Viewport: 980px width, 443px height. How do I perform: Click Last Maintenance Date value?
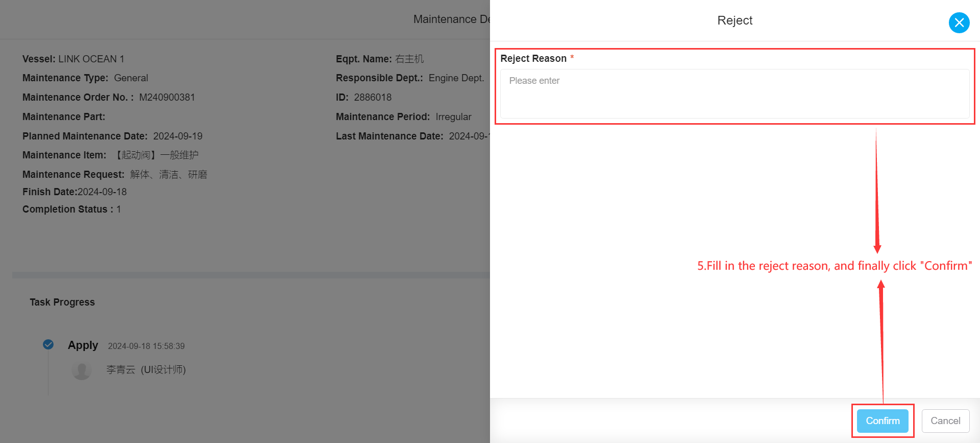(469, 136)
